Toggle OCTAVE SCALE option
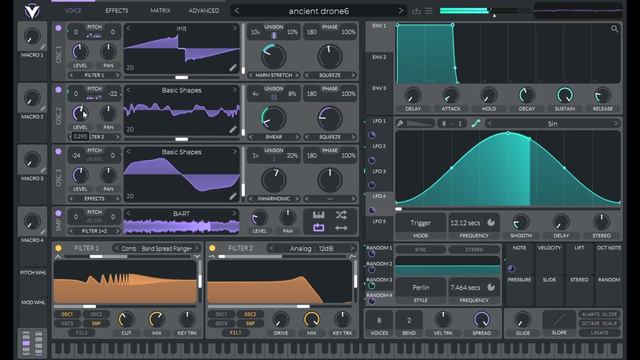The height and width of the screenshot is (360, 640). [600, 323]
